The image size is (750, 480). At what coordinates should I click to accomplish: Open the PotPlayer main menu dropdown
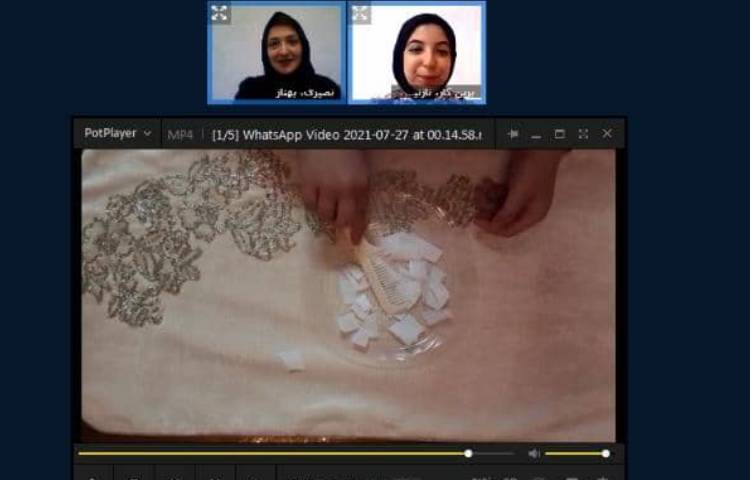pyautogui.click(x=117, y=133)
